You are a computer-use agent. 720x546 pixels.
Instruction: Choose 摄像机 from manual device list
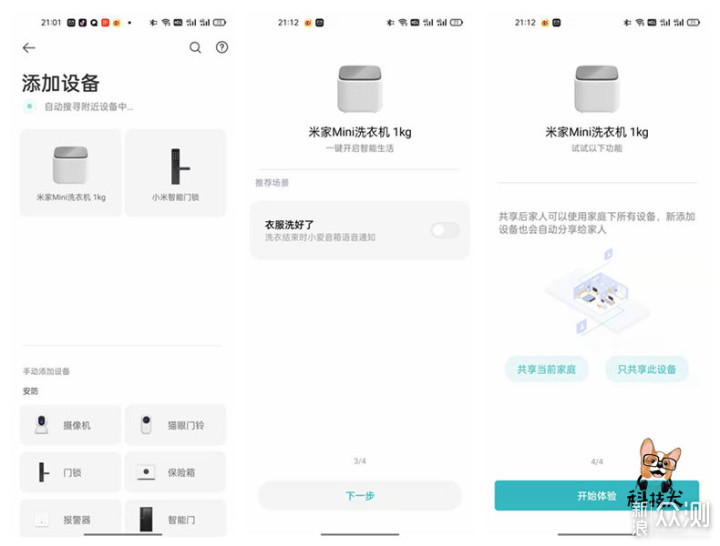point(71,425)
